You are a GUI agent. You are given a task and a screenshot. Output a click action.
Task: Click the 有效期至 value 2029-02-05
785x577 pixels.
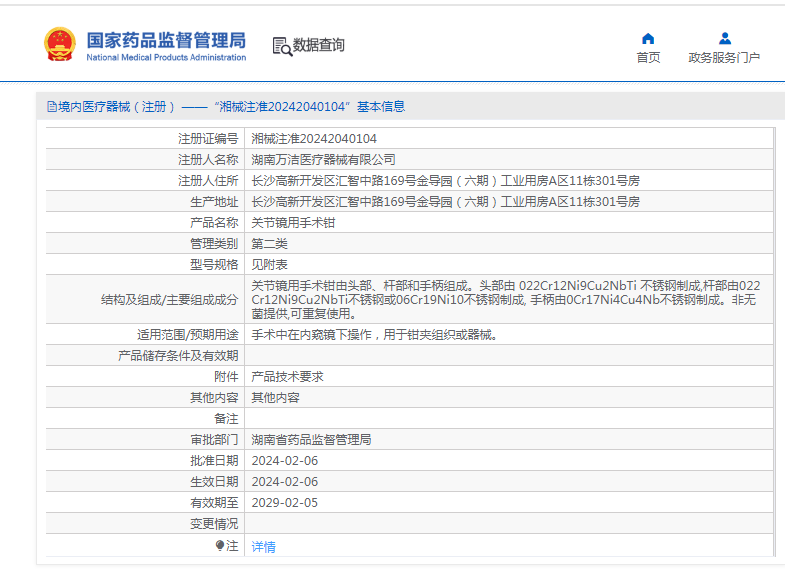point(285,503)
